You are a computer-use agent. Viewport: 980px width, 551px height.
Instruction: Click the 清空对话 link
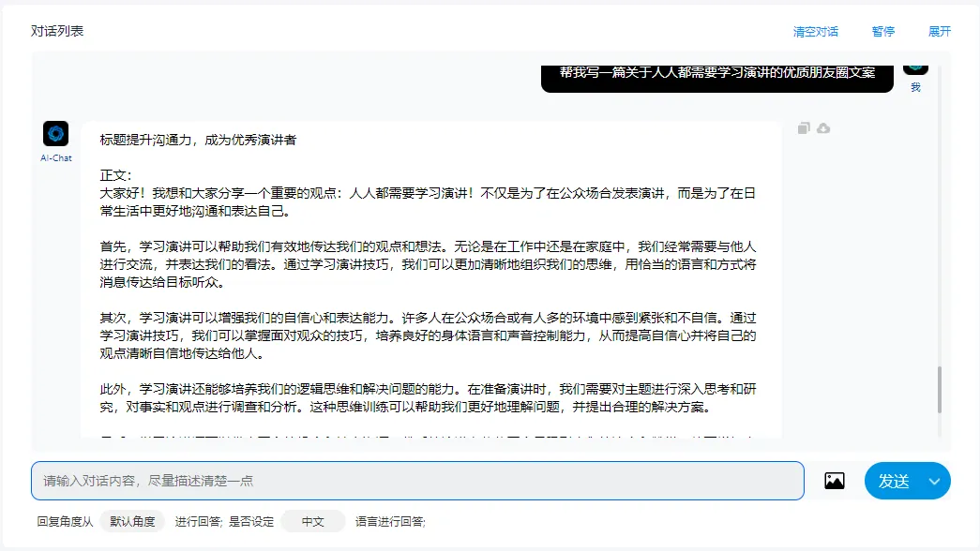[x=816, y=31]
